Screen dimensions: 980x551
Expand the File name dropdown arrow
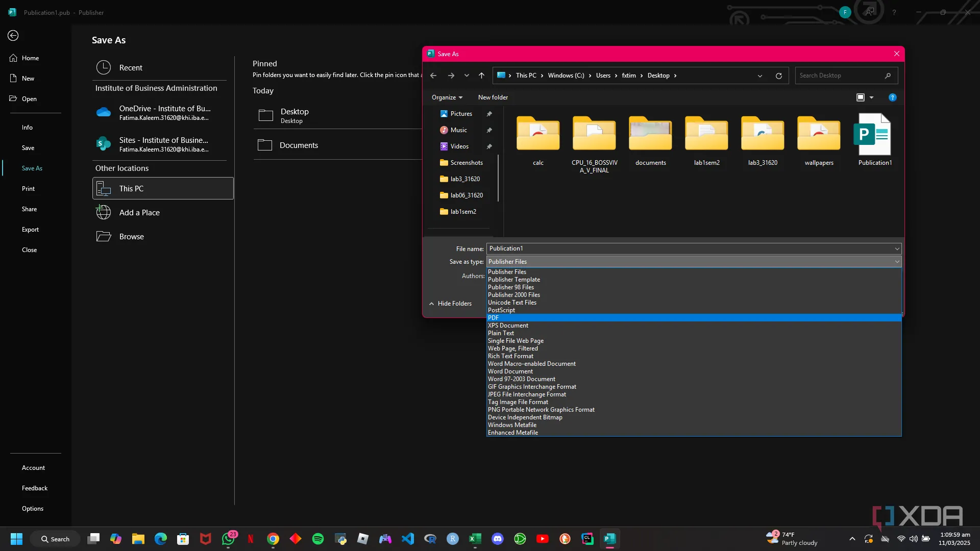point(897,248)
